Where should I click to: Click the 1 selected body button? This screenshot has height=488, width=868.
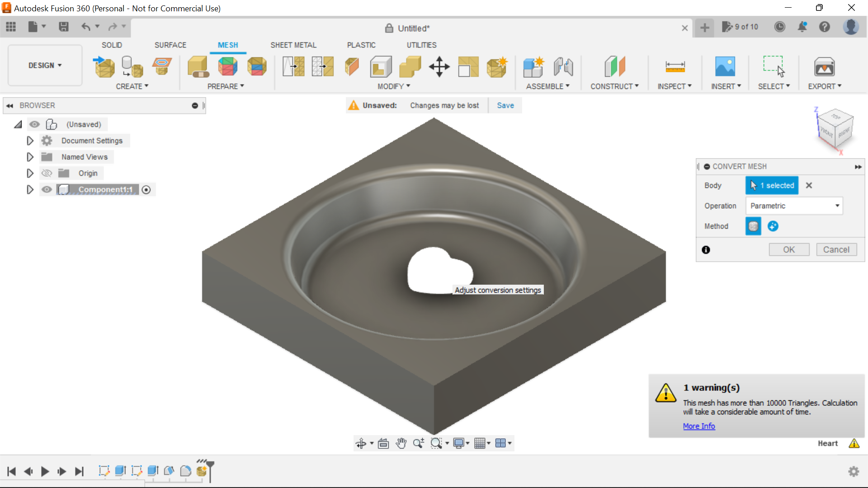click(x=772, y=185)
